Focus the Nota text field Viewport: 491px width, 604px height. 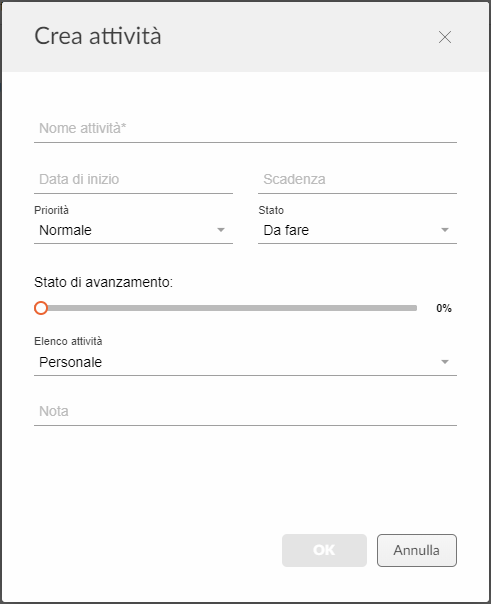(245, 411)
